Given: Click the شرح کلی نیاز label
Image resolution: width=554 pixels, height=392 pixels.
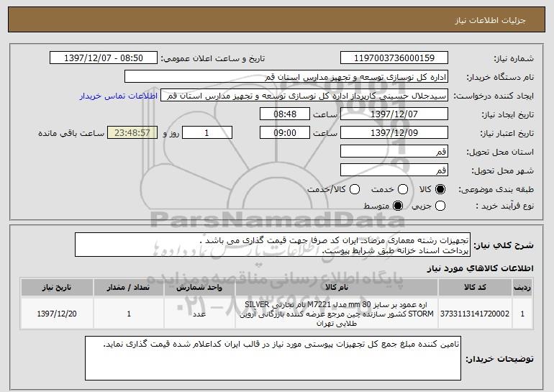Looking at the screenshot, I should pos(504,245).
